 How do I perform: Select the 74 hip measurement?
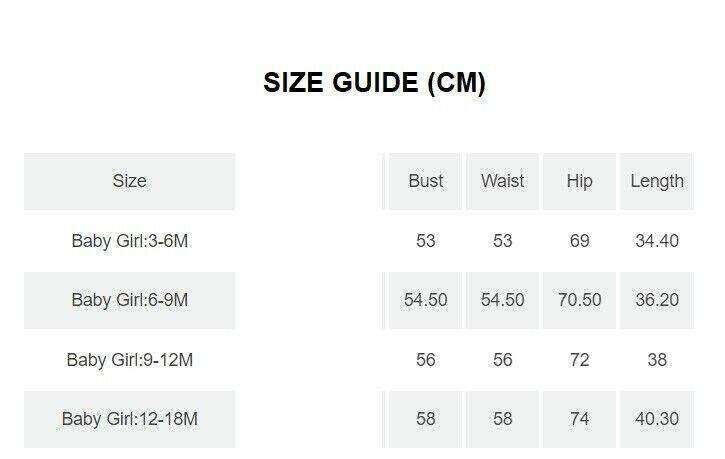[x=579, y=419]
